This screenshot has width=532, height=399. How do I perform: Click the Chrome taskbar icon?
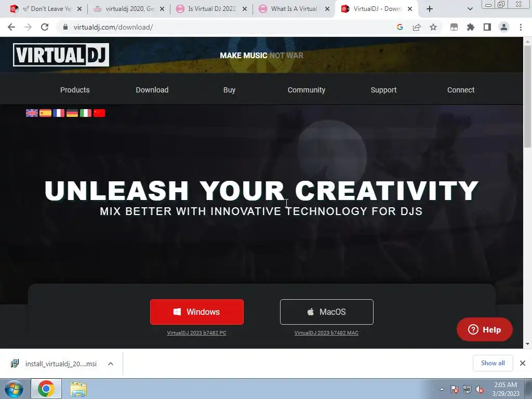tap(46, 389)
